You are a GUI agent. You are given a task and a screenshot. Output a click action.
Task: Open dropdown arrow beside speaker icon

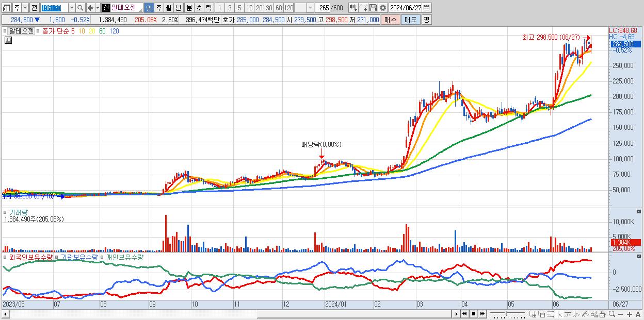98,8
